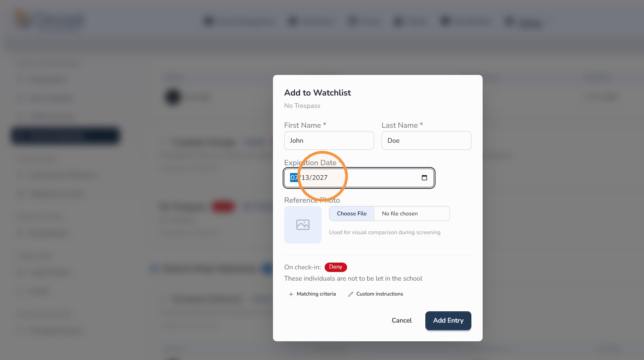Screen dimensions: 644x360
Task: Click the red Deny check-in badge
Action: pos(335,267)
